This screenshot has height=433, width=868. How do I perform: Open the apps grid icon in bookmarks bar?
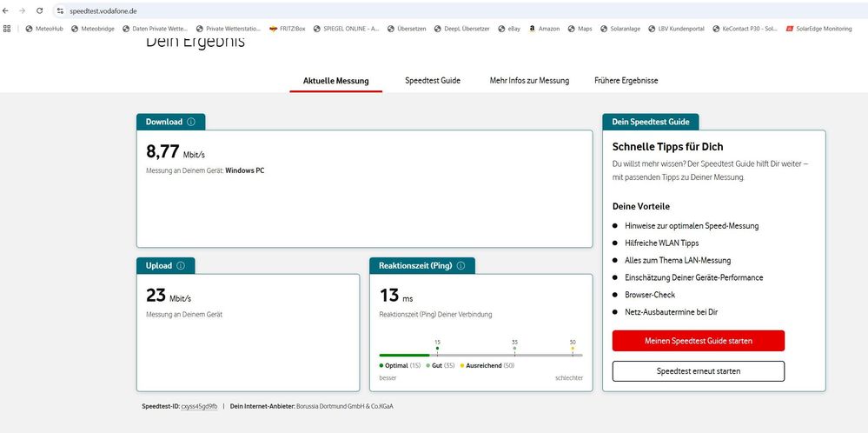tap(7, 29)
